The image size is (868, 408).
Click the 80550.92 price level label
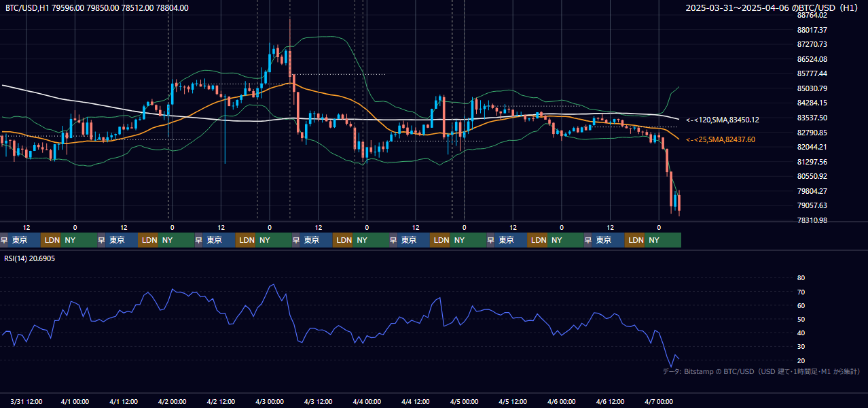812,176
